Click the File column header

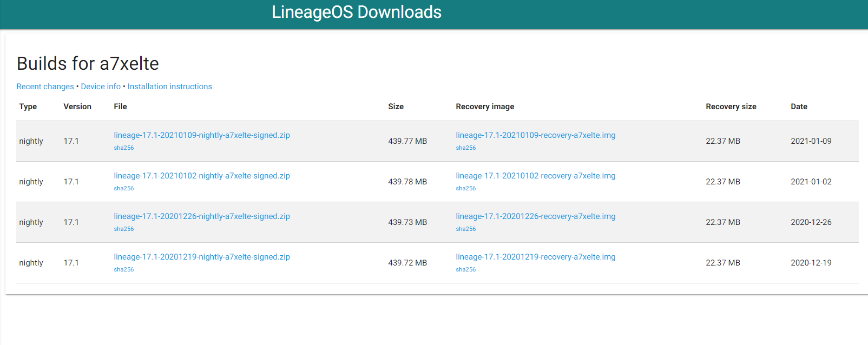120,107
